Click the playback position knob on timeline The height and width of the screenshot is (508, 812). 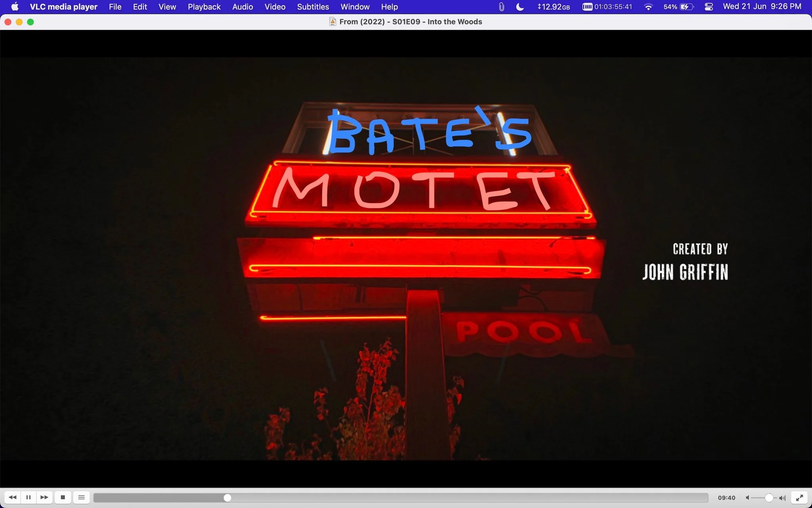click(227, 498)
